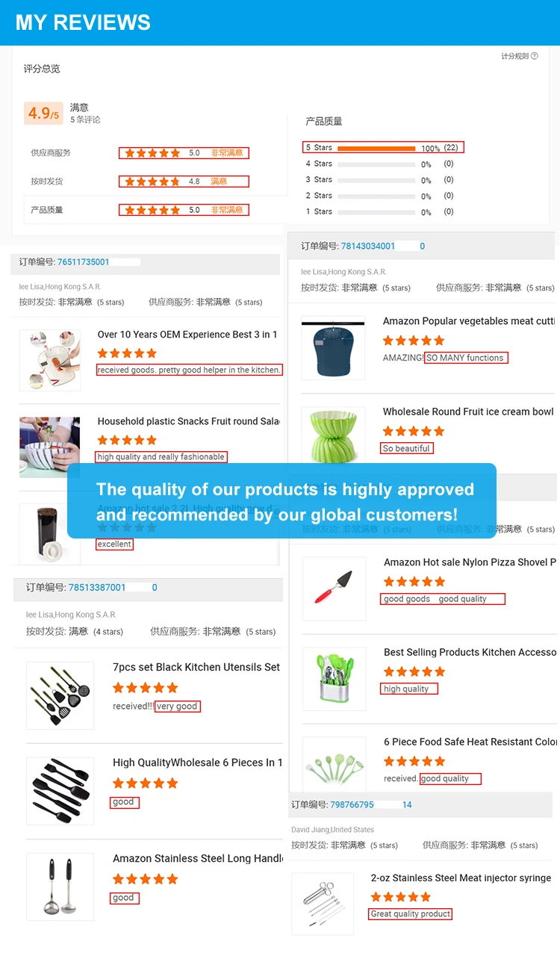Click the 计分规则 scoring rules link
The height and width of the screenshot is (956, 560).
pyautogui.click(x=514, y=56)
